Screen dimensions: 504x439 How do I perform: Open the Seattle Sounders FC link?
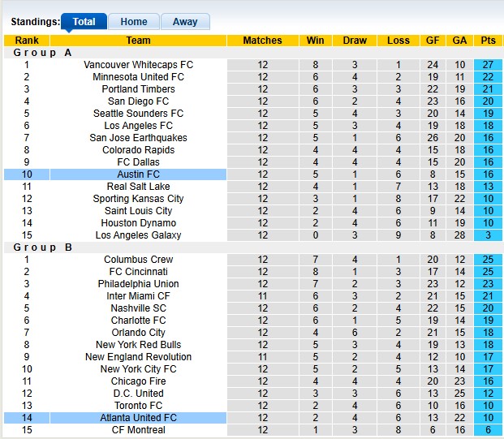139,114
